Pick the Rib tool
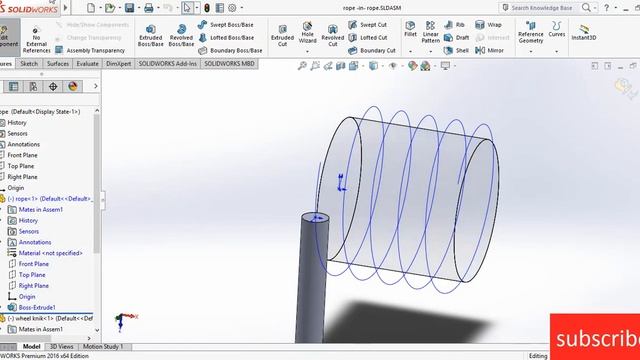 (454, 24)
